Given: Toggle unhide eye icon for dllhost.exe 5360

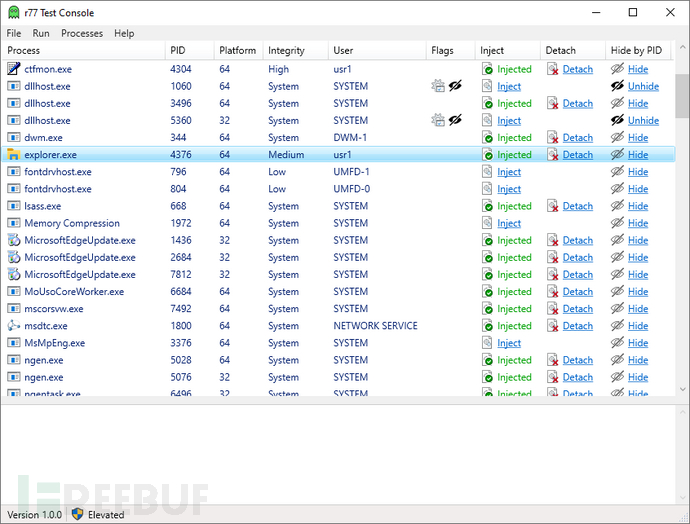Looking at the screenshot, I should 617,120.
